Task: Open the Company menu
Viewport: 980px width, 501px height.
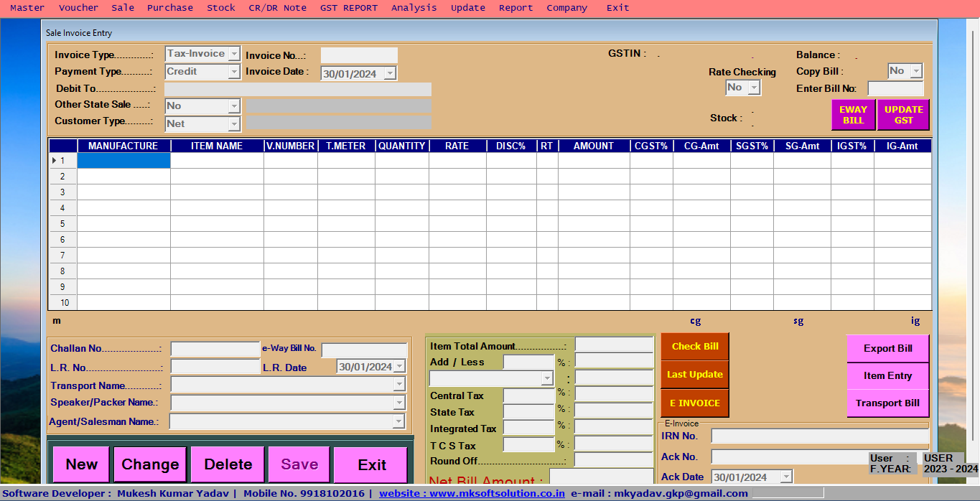Action: [x=566, y=7]
